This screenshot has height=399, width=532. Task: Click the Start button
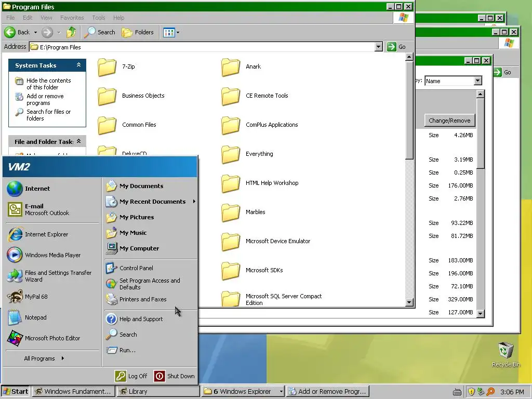click(x=15, y=392)
